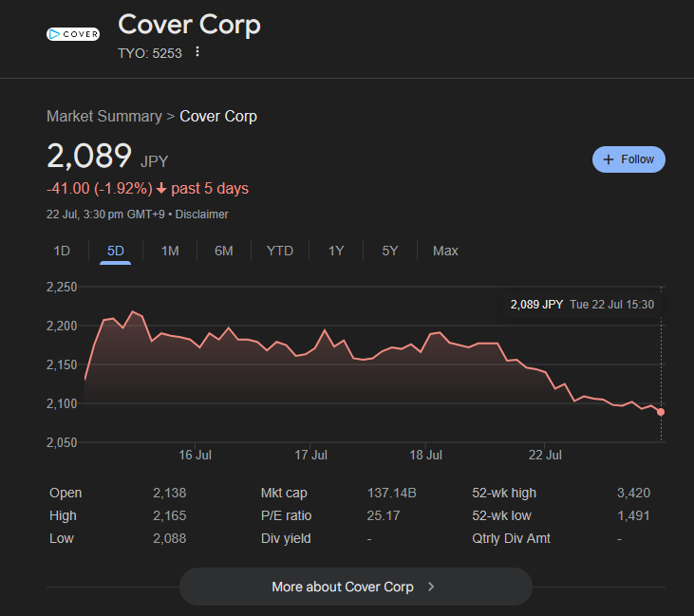Click the Cover Corp logo icon
The height and width of the screenshot is (616, 694).
coord(73,34)
